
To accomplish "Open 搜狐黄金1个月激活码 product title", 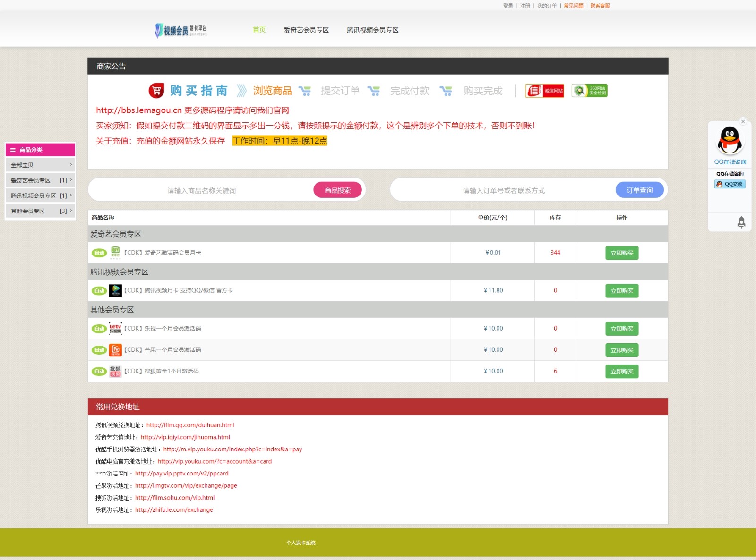I will 162,371.
